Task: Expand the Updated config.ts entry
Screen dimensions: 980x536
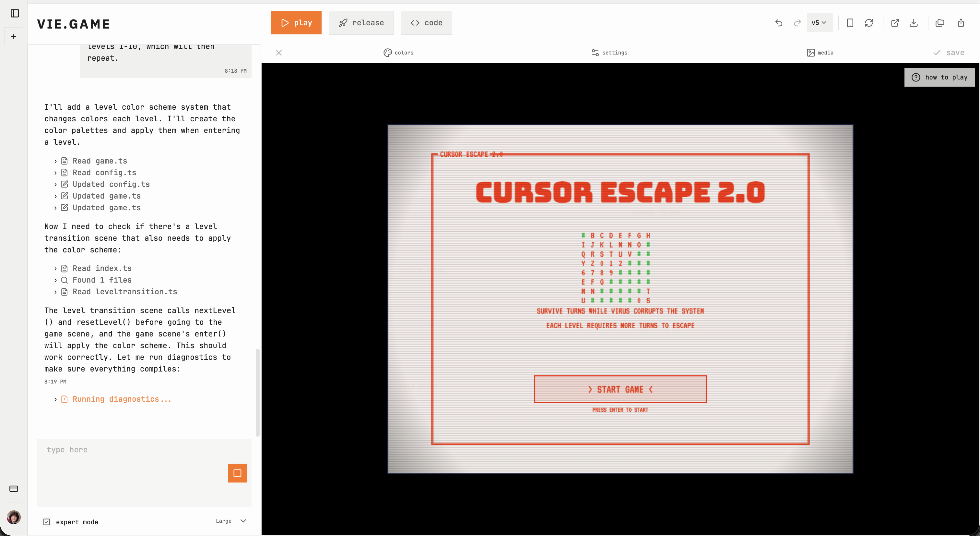Action: click(x=111, y=184)
